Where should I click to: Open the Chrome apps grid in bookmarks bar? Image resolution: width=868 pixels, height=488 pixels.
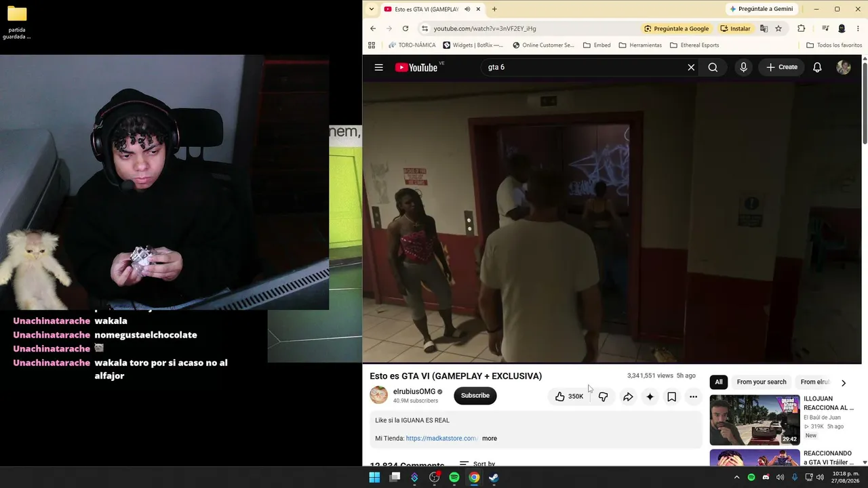(x=372, y=45)
